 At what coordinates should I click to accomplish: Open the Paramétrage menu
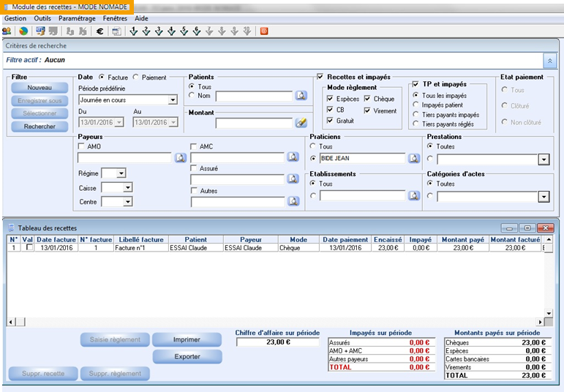coord(77,18)
